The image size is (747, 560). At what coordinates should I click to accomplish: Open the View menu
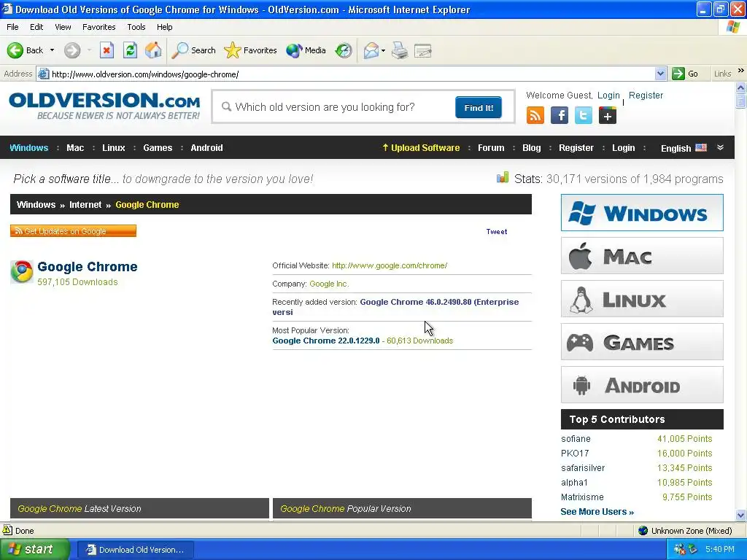click(63, 27)
